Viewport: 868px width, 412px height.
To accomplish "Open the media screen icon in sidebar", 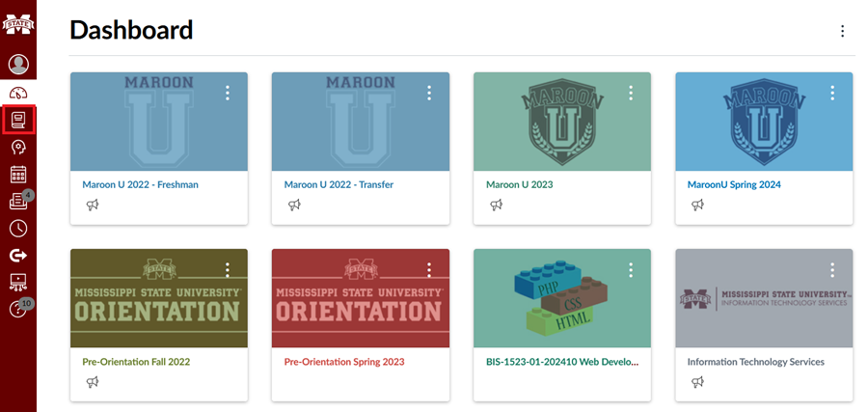I will tap(18, 283).
